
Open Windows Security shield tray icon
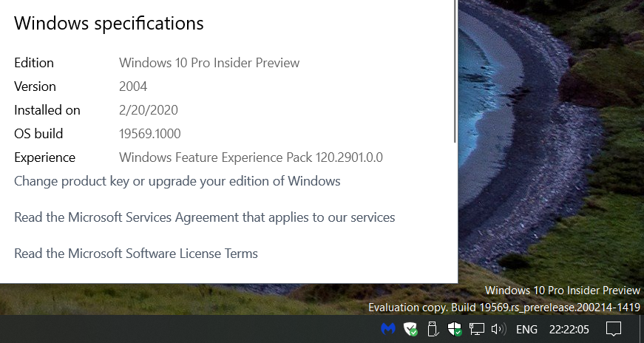(x=455, y=329)
